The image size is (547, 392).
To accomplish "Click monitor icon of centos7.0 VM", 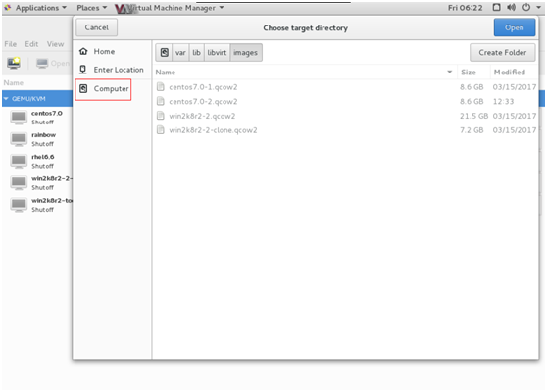I will (x=19, y=118).
